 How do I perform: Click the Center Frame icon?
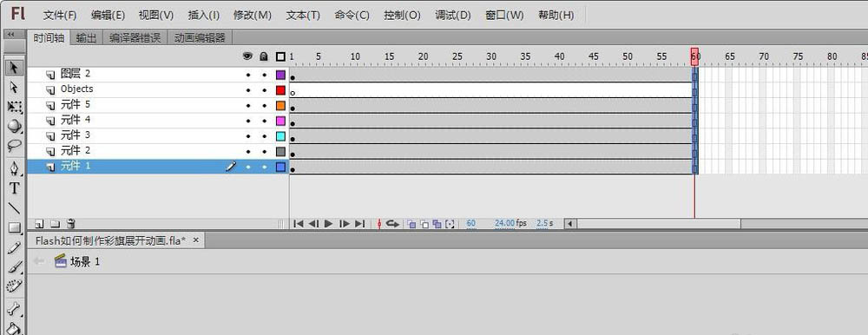click(379, 224)
